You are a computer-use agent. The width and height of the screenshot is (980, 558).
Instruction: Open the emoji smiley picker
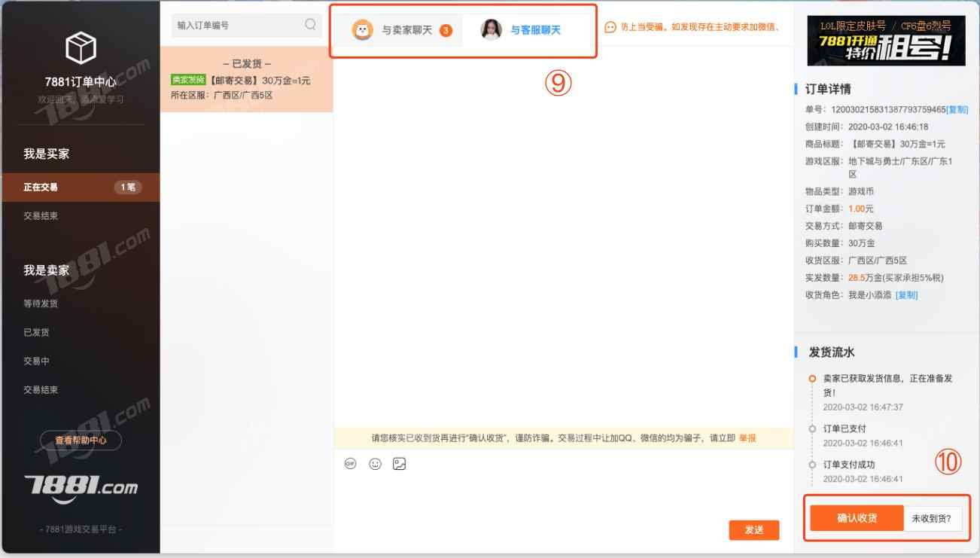(x=374, y=464)
